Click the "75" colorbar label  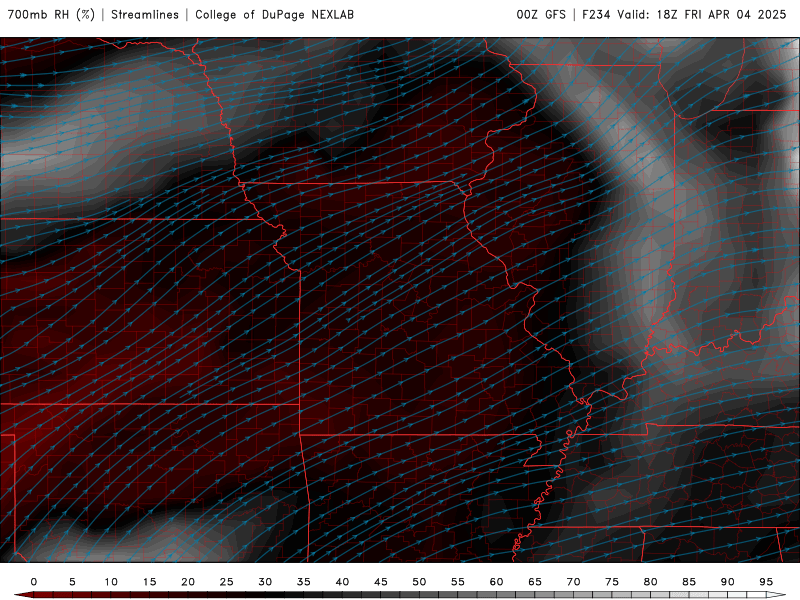[612, 582]
